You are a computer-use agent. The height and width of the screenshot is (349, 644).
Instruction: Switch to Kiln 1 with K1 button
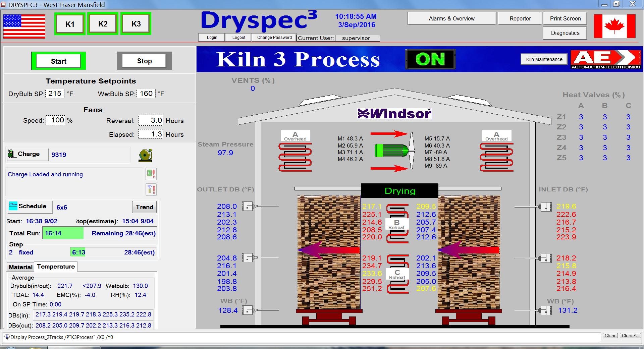tap(70, 24)
